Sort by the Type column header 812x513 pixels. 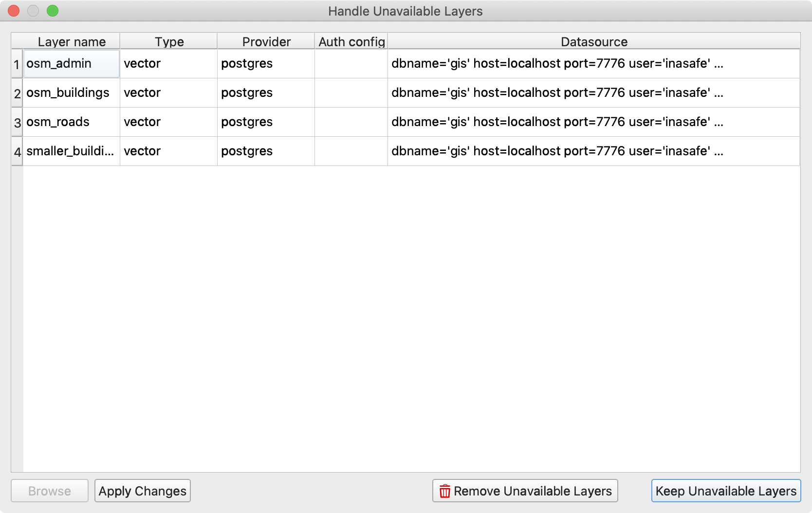[169, 42]
